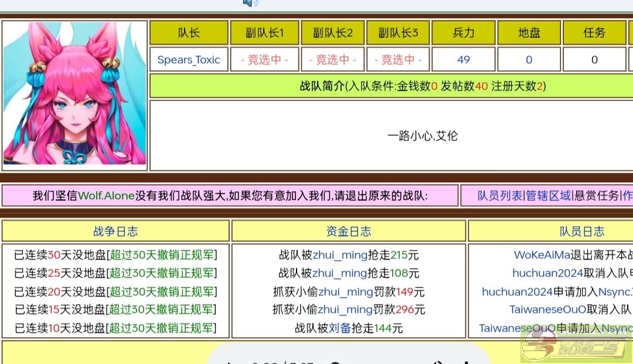The width and height of the screenshot is (633, 364).
Task: Open TaiwaneseOuO in the 申请加入 row
Action: click(x=517, y=328)
